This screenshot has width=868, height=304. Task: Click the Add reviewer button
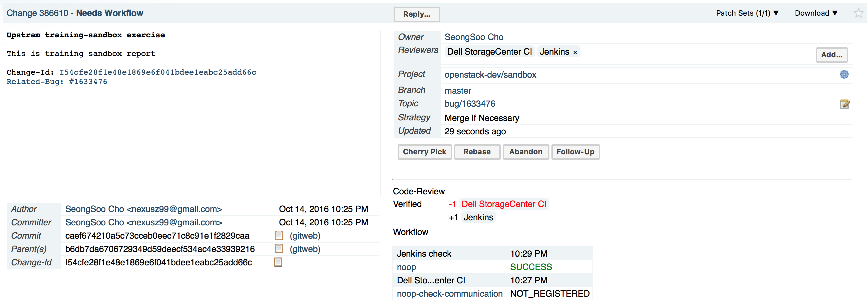coord(832,55)
